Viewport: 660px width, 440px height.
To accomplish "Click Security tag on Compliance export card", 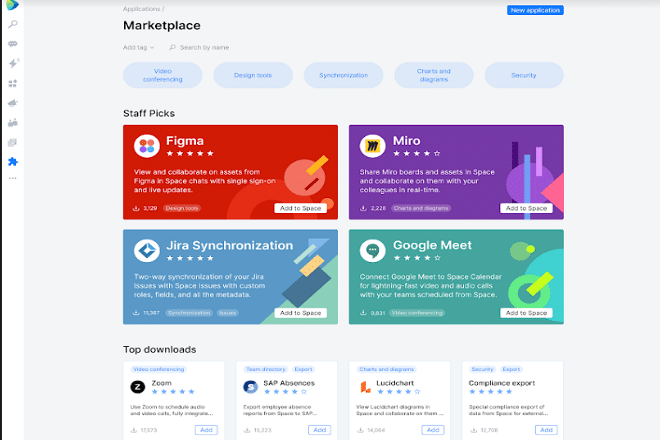I will [482, 369].
